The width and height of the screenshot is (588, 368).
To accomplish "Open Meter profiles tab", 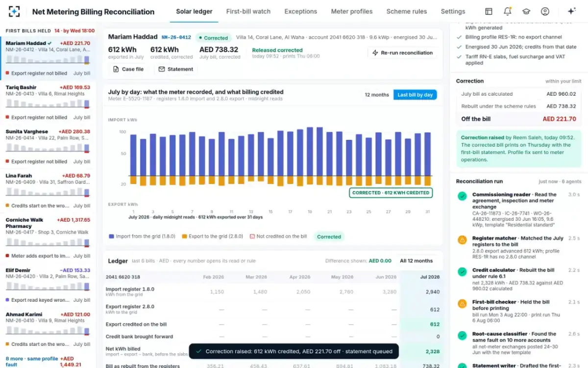I will pos(352,11).
